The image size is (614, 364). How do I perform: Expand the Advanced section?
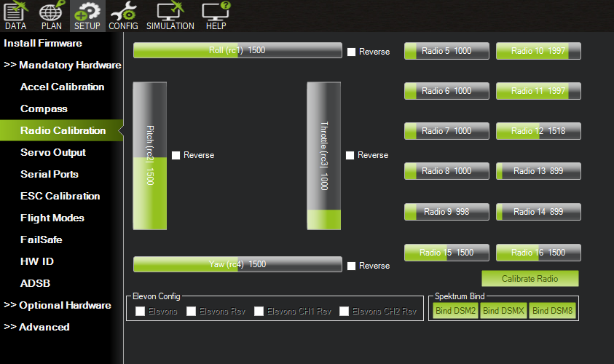point(36,327)
